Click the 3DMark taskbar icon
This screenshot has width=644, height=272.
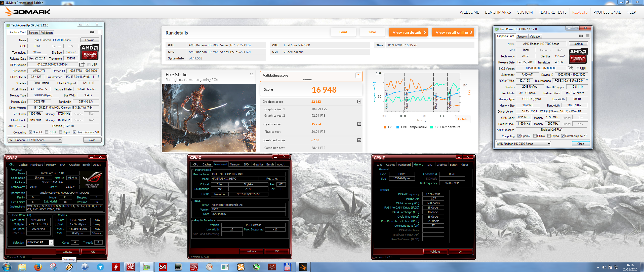pos(303,267)
